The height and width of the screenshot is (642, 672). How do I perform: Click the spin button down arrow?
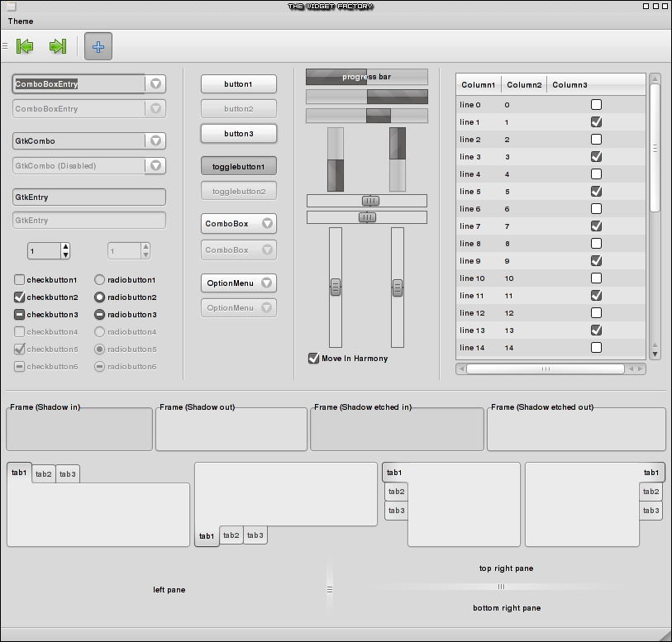coord(65,254)
